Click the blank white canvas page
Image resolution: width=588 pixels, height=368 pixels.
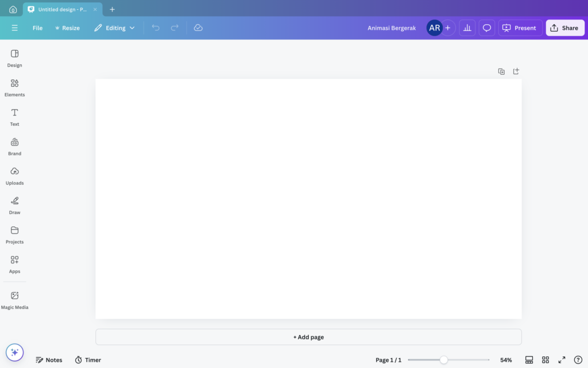tap(308, 198)
